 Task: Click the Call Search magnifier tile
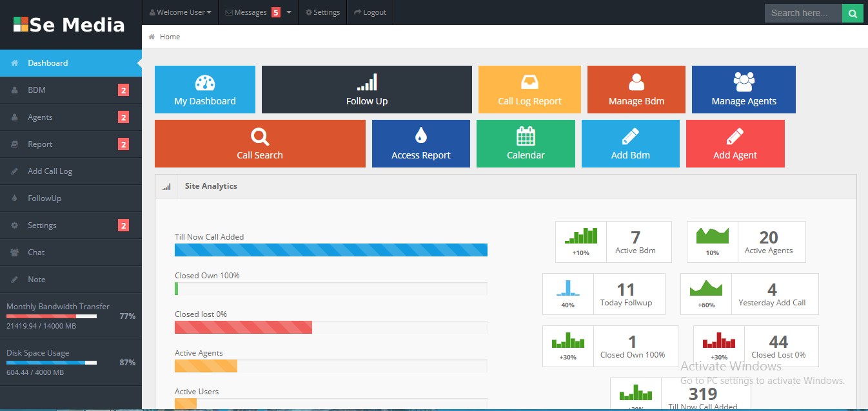tap(260, 144)
